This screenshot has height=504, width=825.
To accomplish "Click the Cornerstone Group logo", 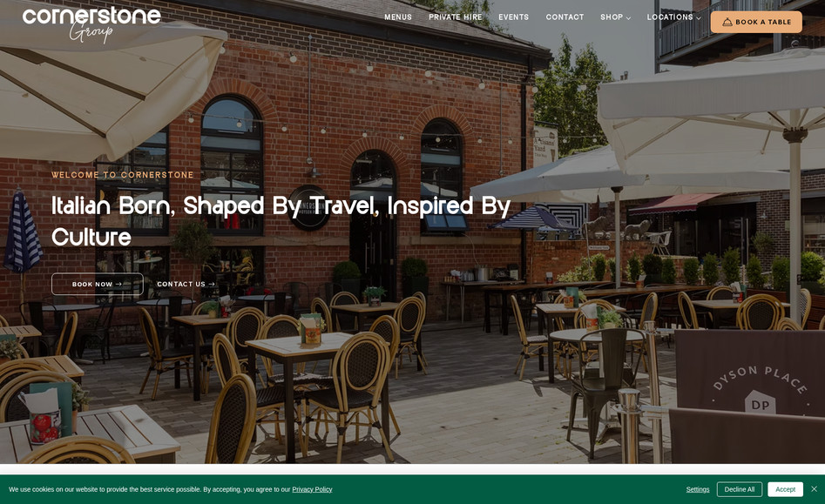I will pyautogui.click(x=91, y=24).
